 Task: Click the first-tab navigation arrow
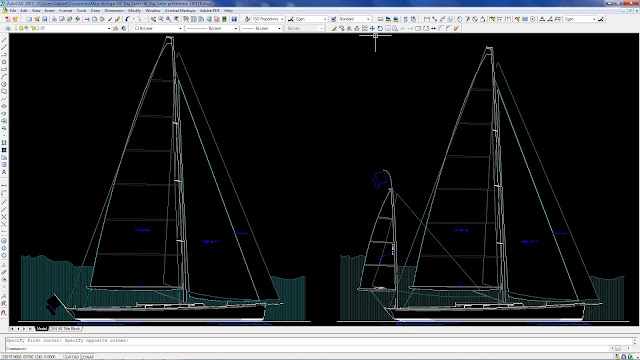coord(12,329)
